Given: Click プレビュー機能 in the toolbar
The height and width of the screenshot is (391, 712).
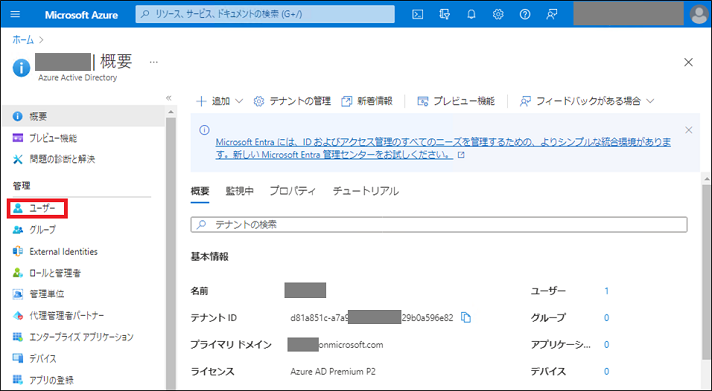Looking at the screenshot, I should coord(456,101).
